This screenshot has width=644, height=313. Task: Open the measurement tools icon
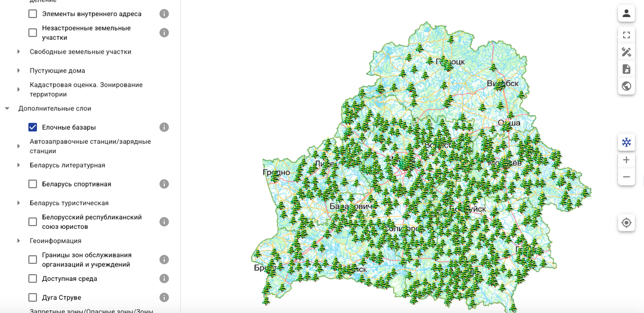click(626, 52)
